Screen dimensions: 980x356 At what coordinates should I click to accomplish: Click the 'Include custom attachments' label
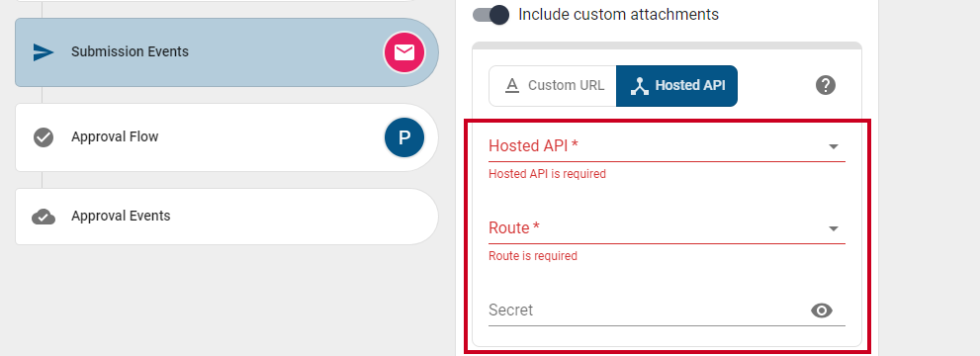point(619,15)
